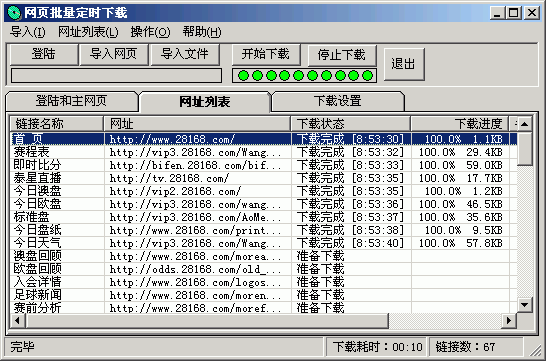
Task: Click status 下载完成 [8:53:40]
Action: pos(350,243)
